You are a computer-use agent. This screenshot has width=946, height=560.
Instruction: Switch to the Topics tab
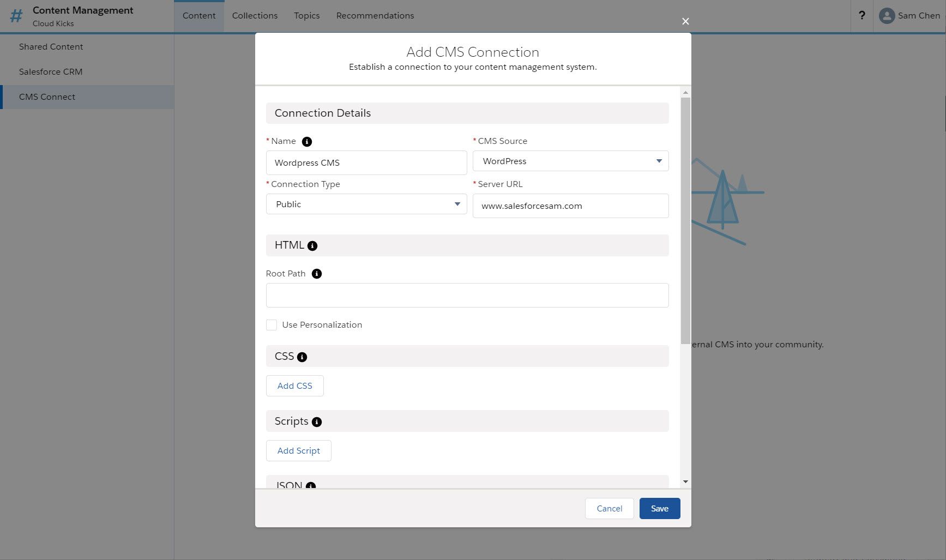307,16
